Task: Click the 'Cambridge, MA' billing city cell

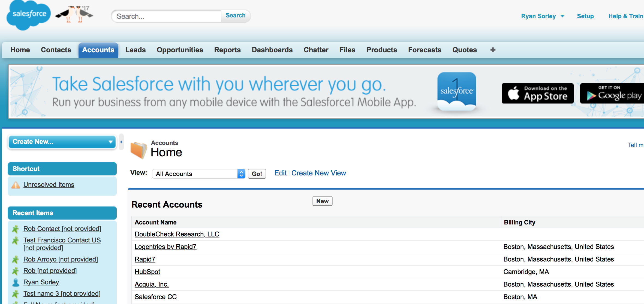Action: [x=526, y=272]
